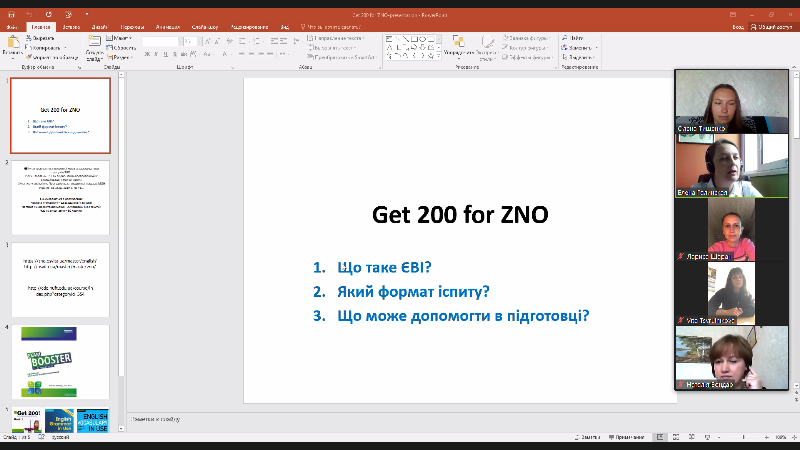Screen dimensions: 800x450
Task: Click Найти (Find) magnifier button
Action: pos(573,38)
